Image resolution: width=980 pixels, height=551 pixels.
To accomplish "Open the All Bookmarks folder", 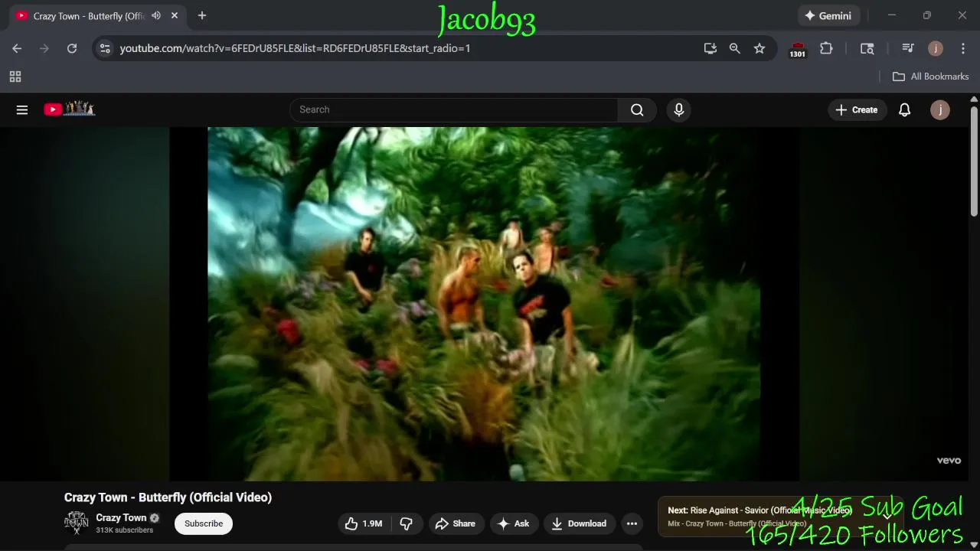I will (931, 77).
